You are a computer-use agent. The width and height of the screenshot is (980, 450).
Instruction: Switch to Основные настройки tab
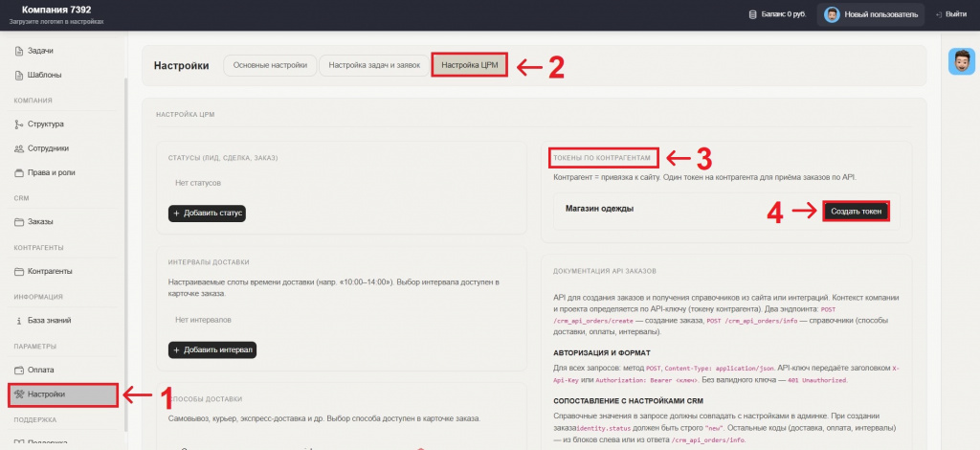tap(270, 65)
